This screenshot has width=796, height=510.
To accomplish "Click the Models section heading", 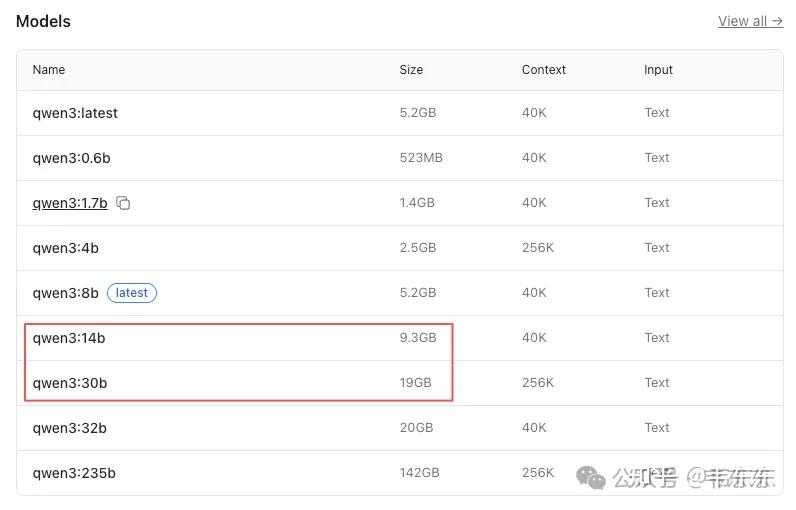I will tap(43, 21).
